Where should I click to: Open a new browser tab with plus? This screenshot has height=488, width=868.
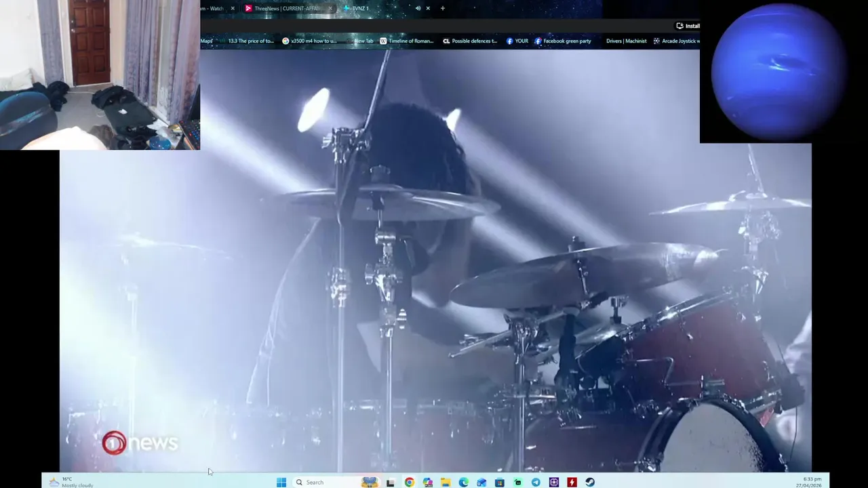pos(443,8)
